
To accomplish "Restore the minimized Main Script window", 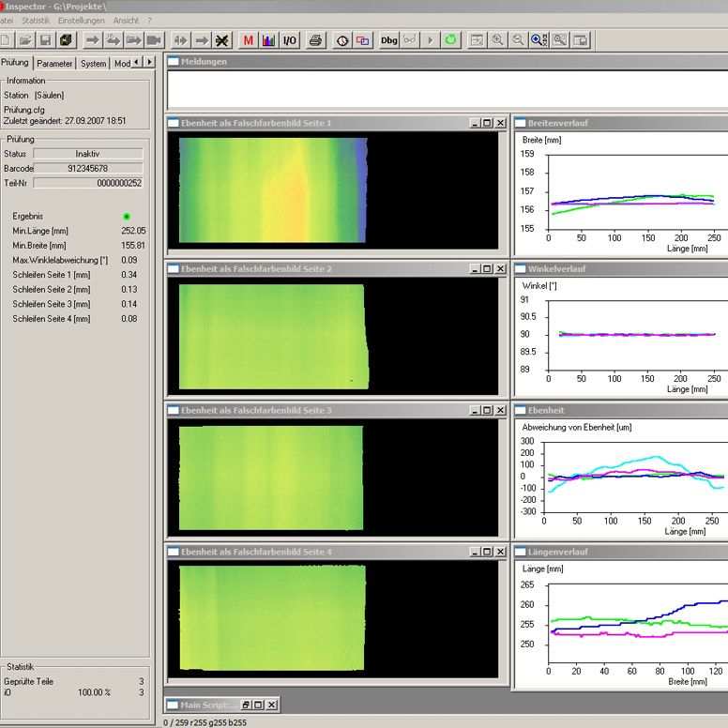I will pos(247,705).
